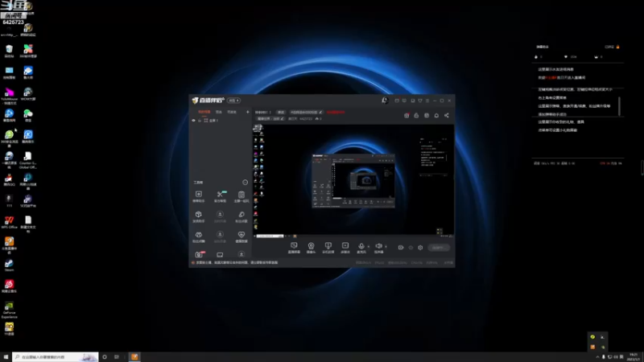Edit the room title with pencil icon
644x362 pixels.
(x=320, y=112)
